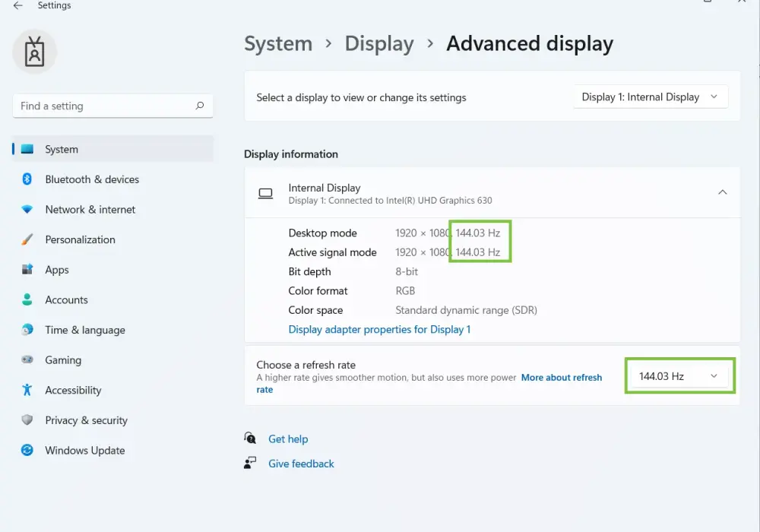Click the Give feedback person icon
Screen dimensions: 760x532
pyautogui.click(x=250, y=463)
